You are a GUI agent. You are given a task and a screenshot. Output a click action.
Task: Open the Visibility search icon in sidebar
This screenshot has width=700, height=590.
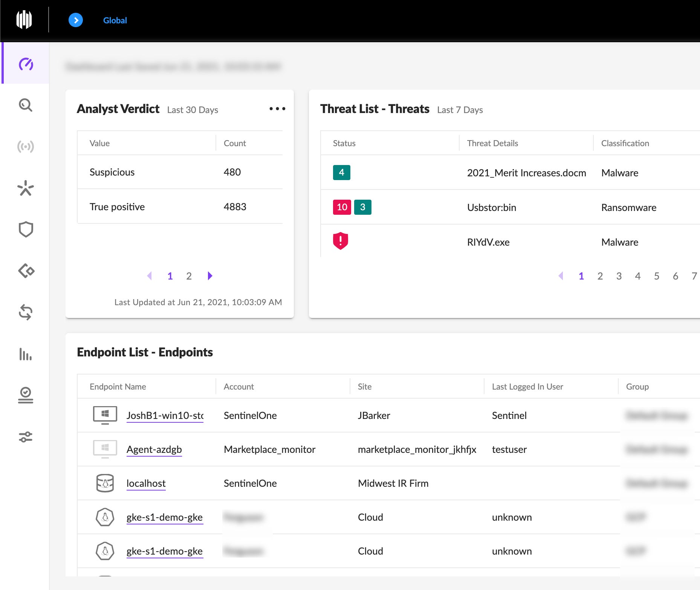coord(26,105)
